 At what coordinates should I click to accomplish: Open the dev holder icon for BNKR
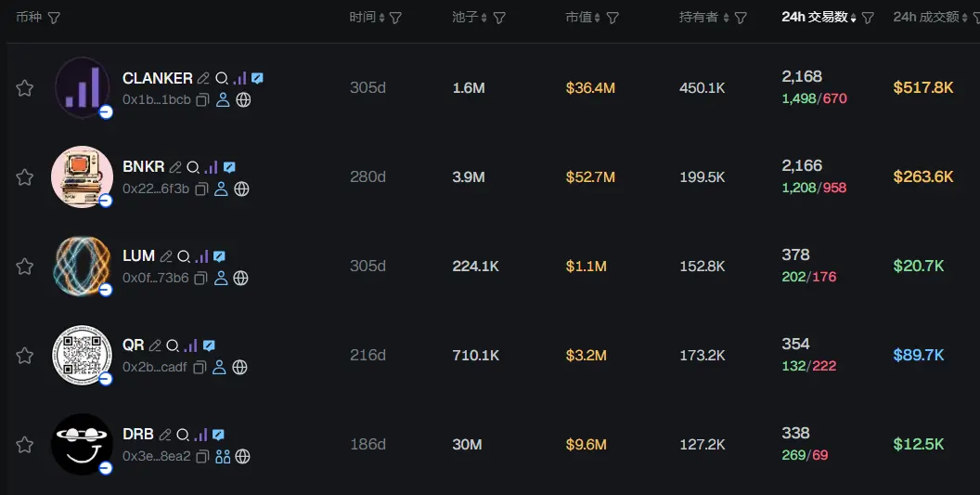click(221, 189)
